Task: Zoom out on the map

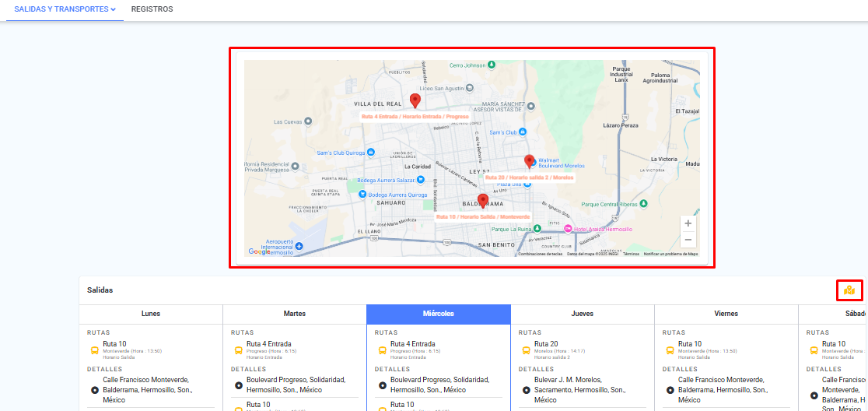Action: pyautogui.click(x=688, y=239)
